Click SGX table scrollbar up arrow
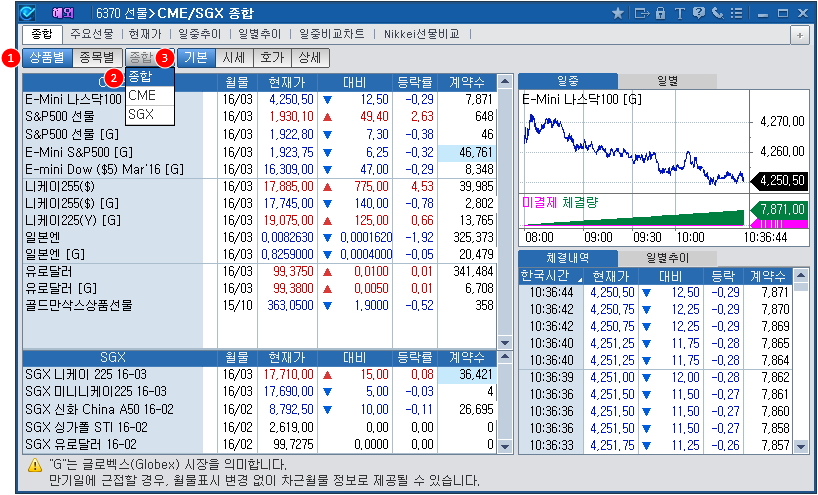This screenshot has height=495, width=818. (x=504, y=358)
